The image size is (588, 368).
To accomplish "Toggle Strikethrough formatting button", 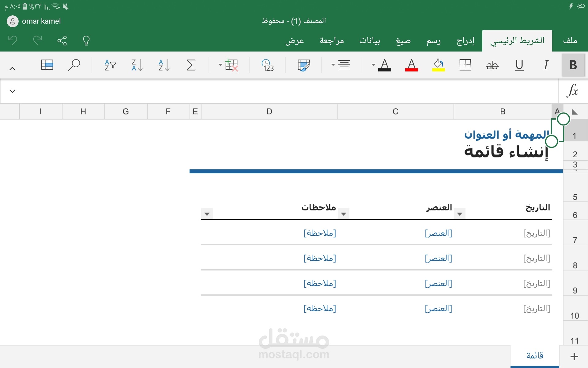I will pos(492,65).
